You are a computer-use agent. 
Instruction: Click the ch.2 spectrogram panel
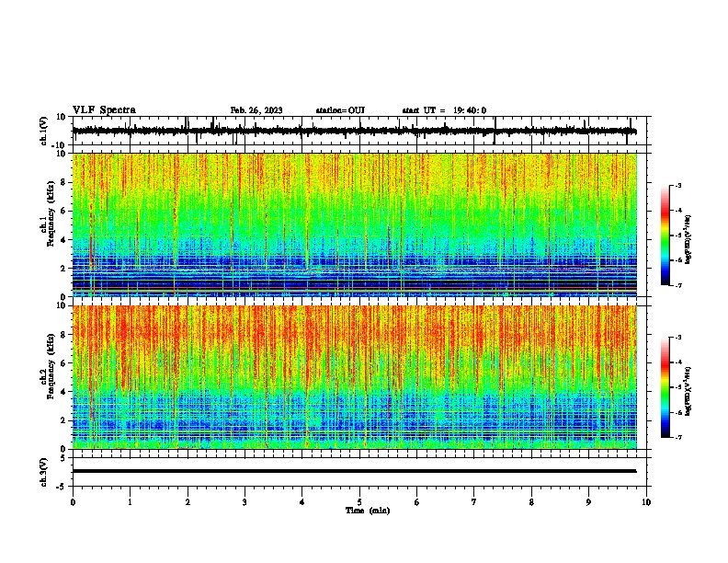point(355,377)
